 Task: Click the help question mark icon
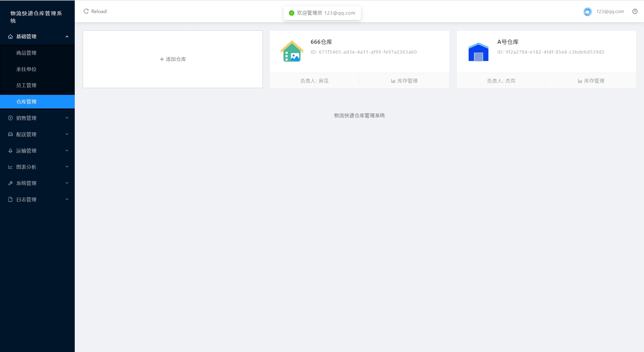[635, 11]
